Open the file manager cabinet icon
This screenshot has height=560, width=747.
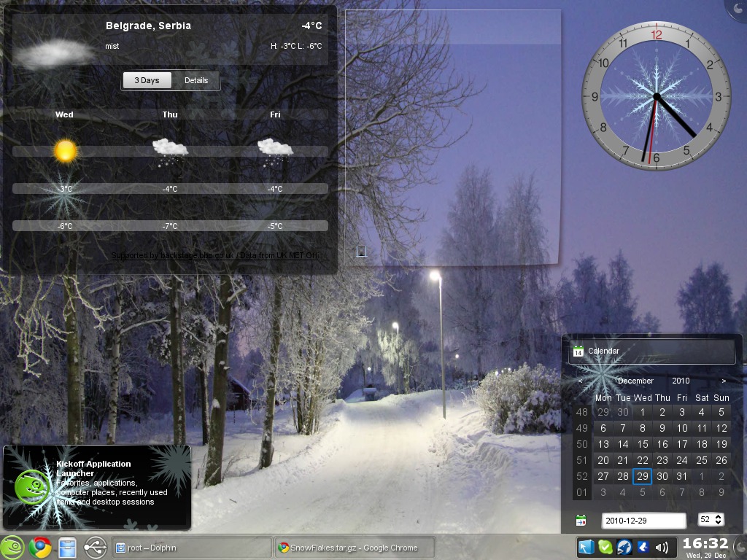67,548
